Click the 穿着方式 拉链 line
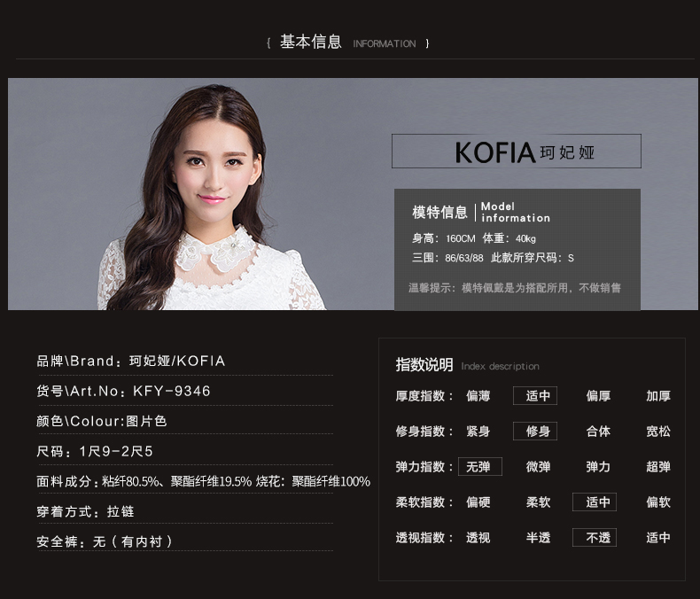Screen dimensions: 700x599 (85, 511)
